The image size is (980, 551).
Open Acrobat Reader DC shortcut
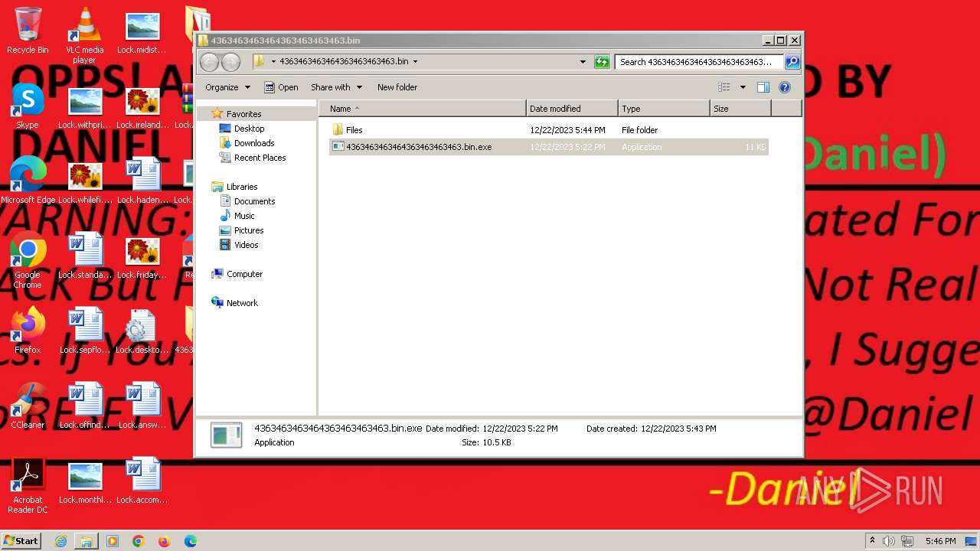pos(28,485)
